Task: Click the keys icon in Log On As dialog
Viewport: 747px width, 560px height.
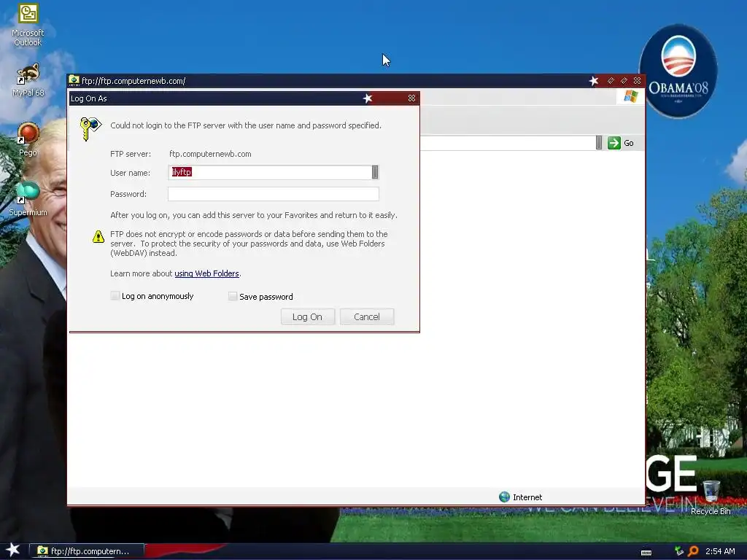Action: [90, 128]
